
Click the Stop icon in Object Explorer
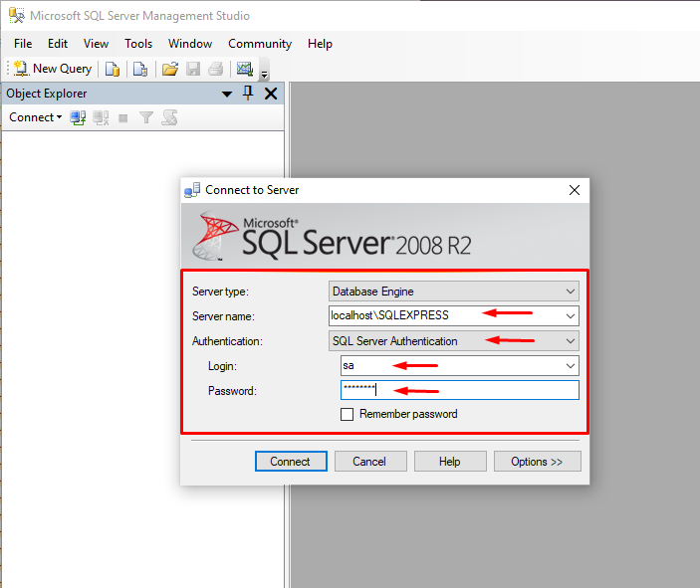click(x=123, y=118)
